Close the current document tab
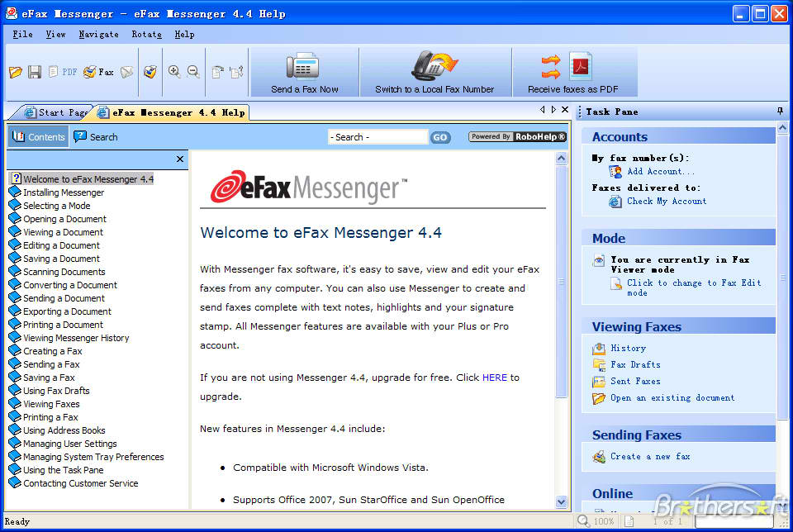The height and width of the screenshot is (532, 793). pos(565,110)
